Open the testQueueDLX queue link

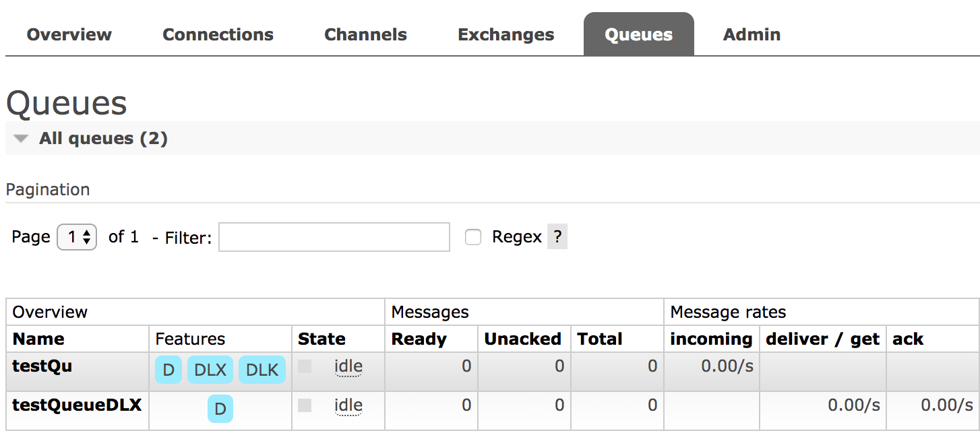pos(77,405)
